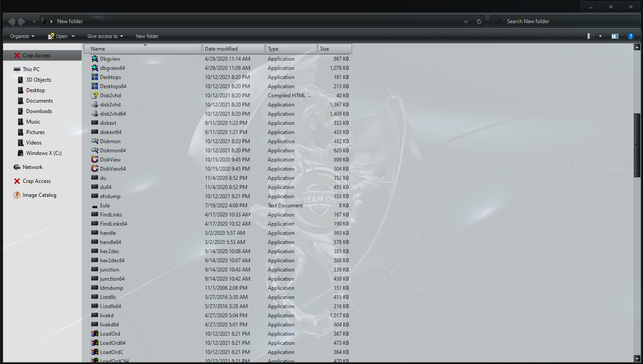Sort by the Size column header
The image size is (643, 364).
point(335,49)
